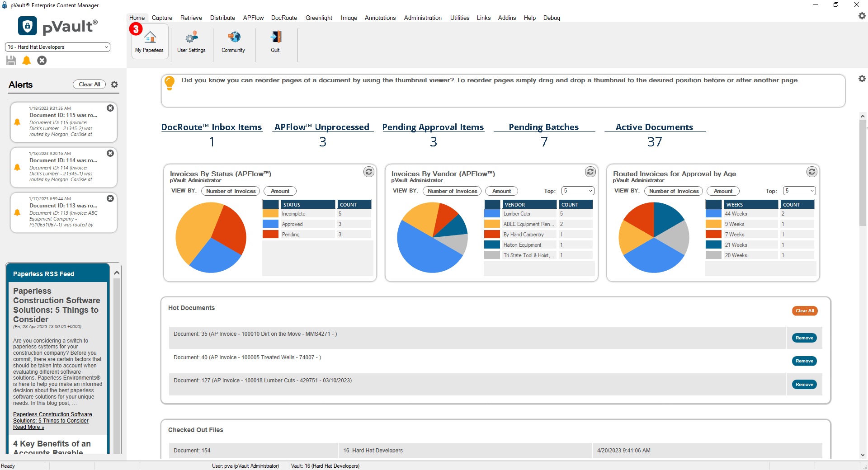The image size is (868, 470).
Task: Open the Annotations menu
Action: [x=380, y=18]
